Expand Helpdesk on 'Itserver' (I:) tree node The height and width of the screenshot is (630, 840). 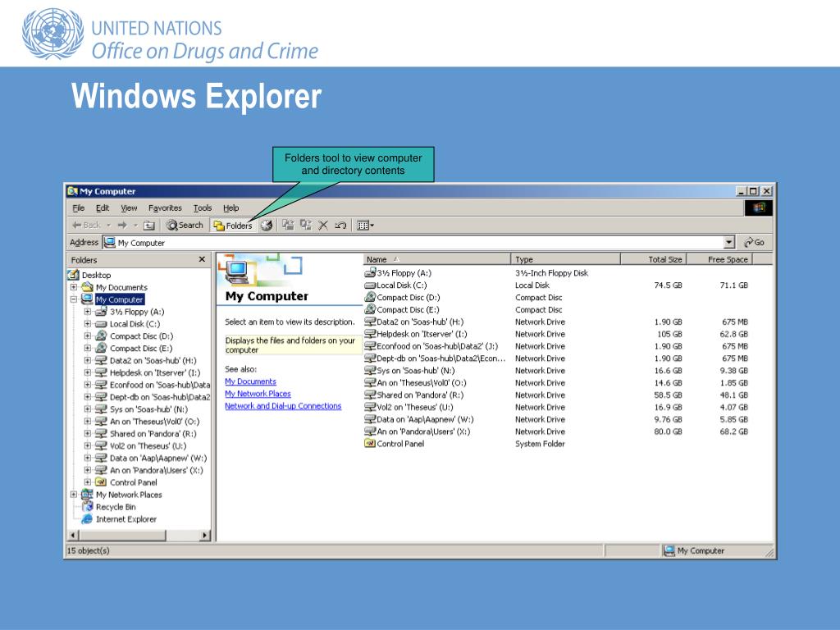click(x=87, y=372)
